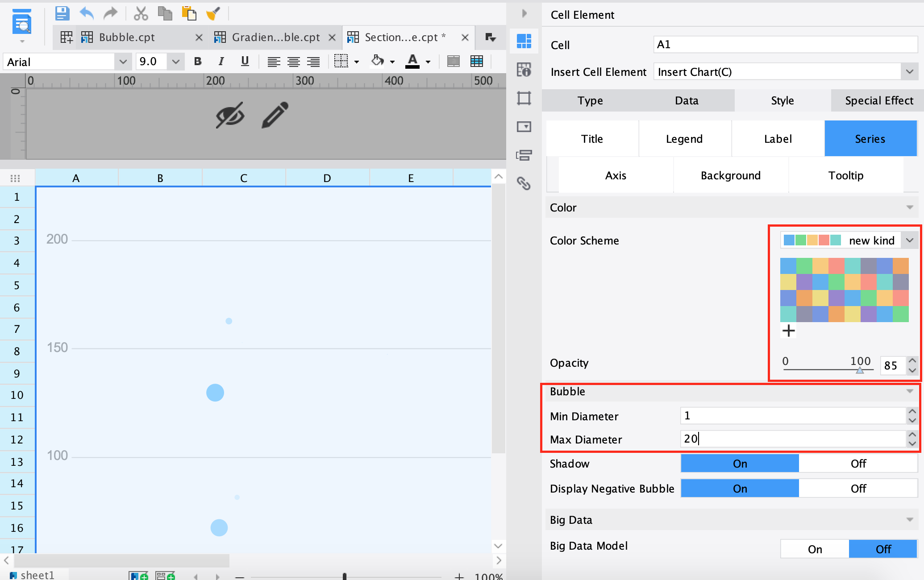Switch to the Bubble.cpt tab
The image size is (924, 580).
tap(127, 37)
